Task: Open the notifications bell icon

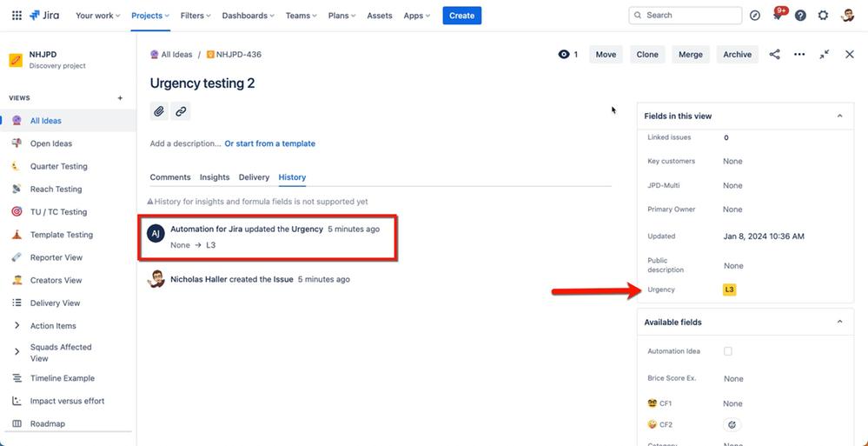Action: click(x=779, y=16)
